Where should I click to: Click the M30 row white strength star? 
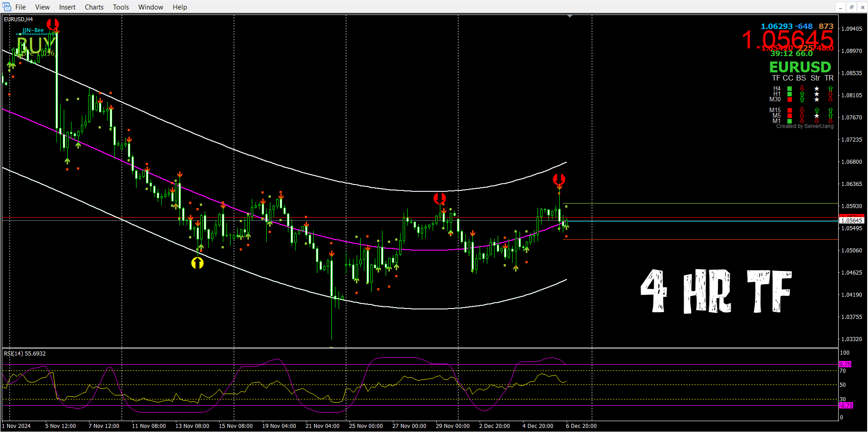point(816,100)
